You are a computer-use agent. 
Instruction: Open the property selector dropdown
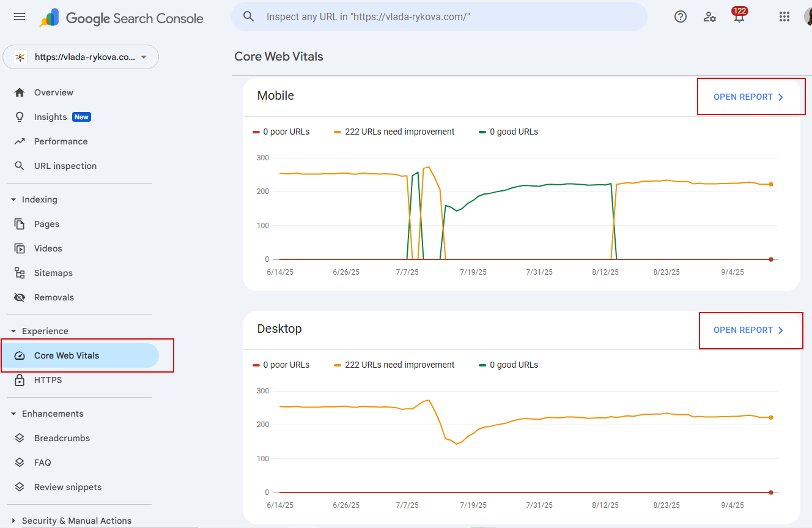pyautogui.click(x=81, y=57)
